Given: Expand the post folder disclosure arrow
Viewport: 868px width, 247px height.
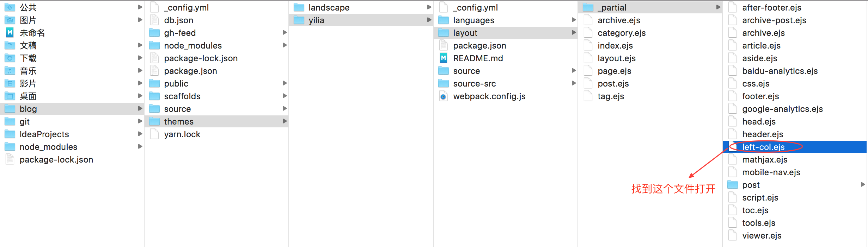Looking at the screenshot, I should 863,184.
